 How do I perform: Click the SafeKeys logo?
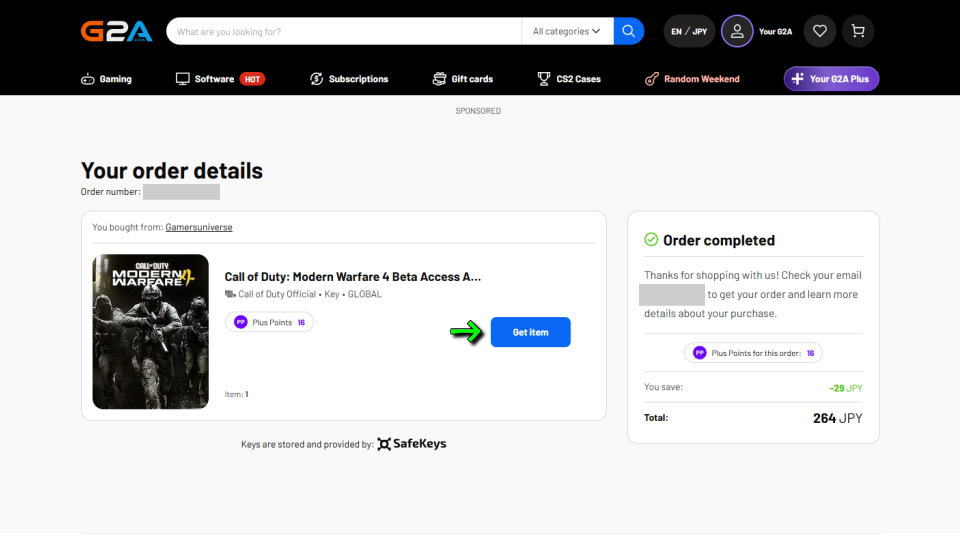coord(411,444)
